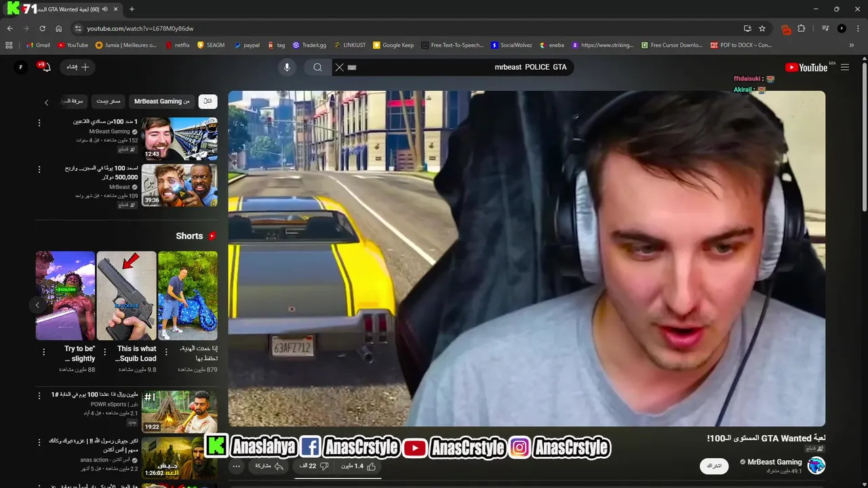Click the Shorts shelf next arrow
Image resolution: width=868 pixels, height=488 pixels.
38,305
